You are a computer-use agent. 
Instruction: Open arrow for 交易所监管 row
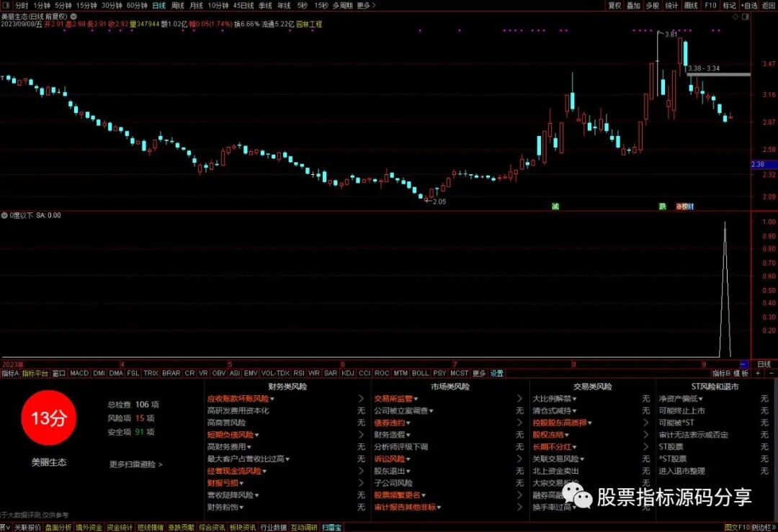519,399
